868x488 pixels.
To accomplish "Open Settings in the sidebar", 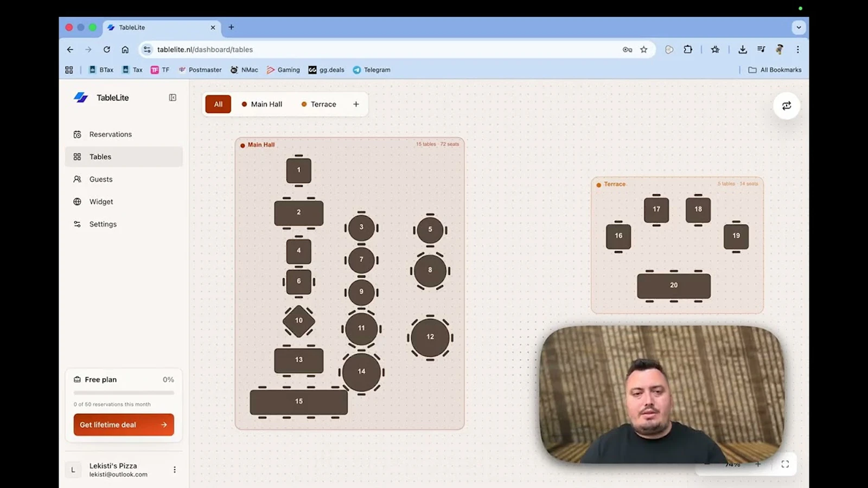I will click(124, 224).
